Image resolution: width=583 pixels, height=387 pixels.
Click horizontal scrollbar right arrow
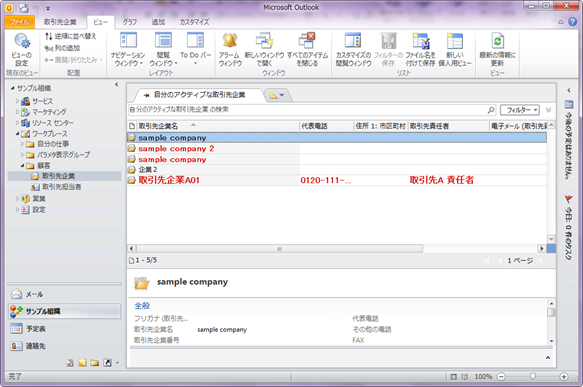[541, 248]
